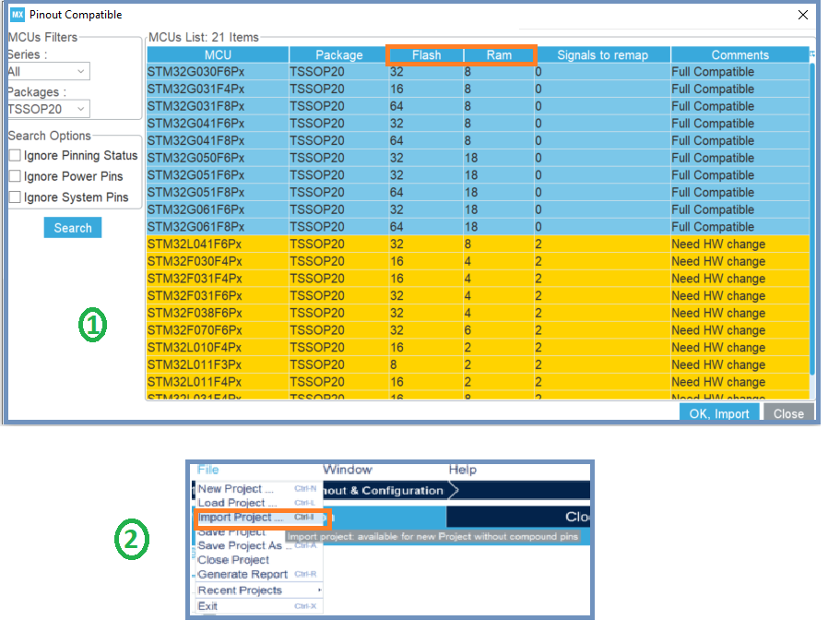This screenshot has width=840, height=632.
Task: Click the Search button
Action: pos(73,228)
